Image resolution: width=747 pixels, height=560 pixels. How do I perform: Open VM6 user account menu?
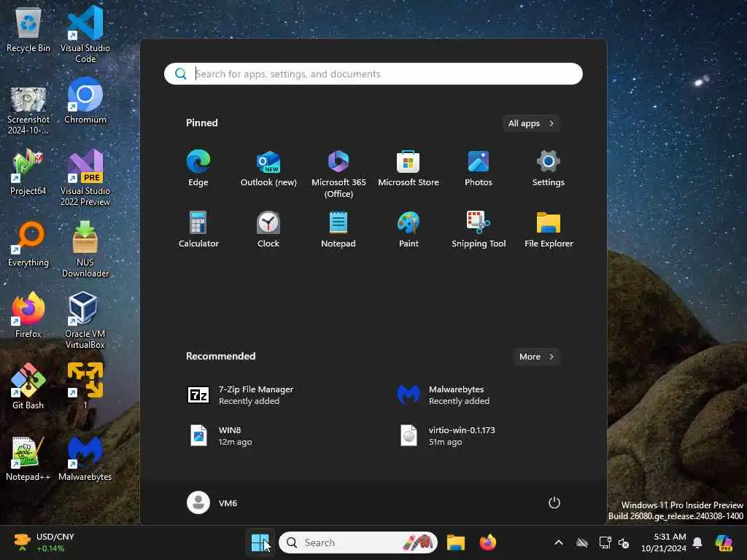point(212,502)
